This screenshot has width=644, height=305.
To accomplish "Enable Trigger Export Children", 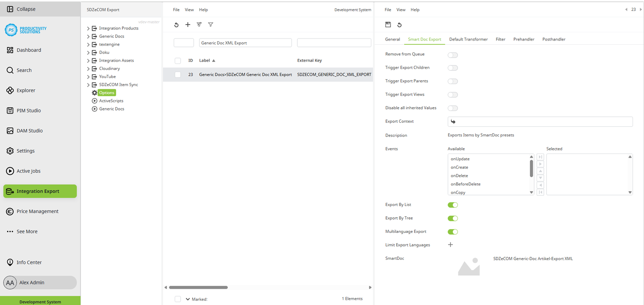I will 453,68.
